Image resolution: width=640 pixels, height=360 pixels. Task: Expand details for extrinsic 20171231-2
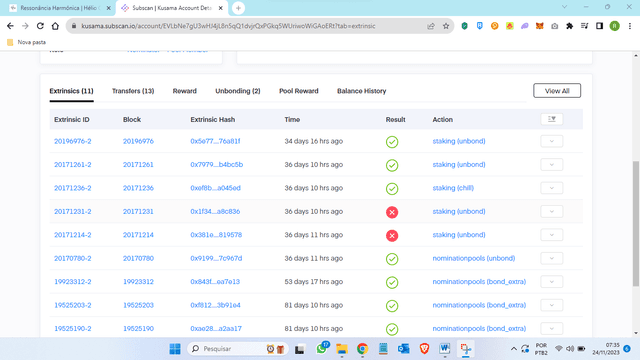(552, 211)
